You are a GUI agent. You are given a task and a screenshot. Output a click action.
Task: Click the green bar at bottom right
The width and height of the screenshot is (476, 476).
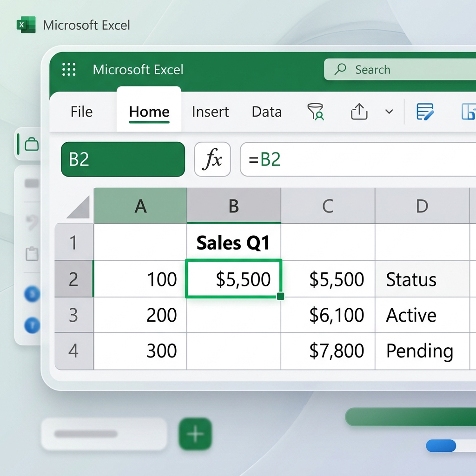pos(410,417)
